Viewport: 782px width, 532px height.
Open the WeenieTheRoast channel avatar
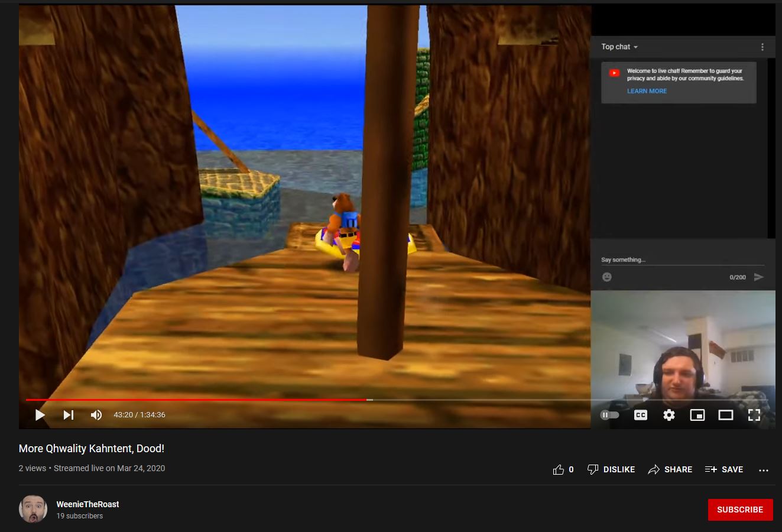[x=33, y=509]
